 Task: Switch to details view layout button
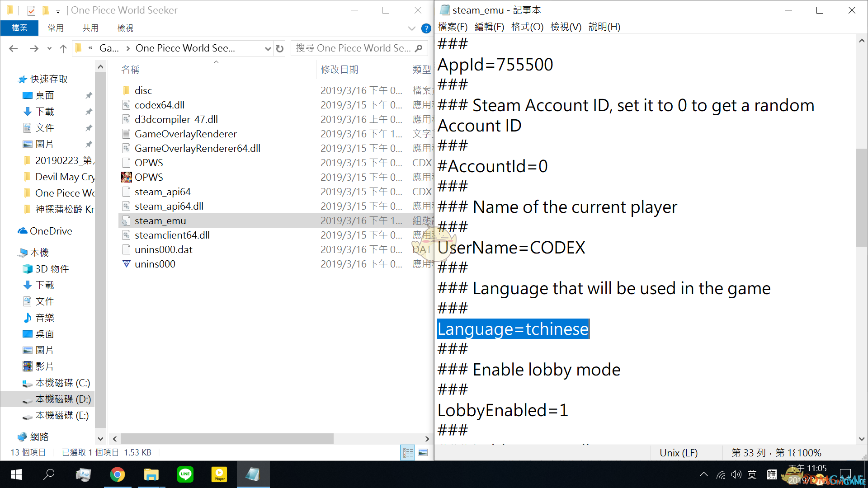tap(408, 452)
